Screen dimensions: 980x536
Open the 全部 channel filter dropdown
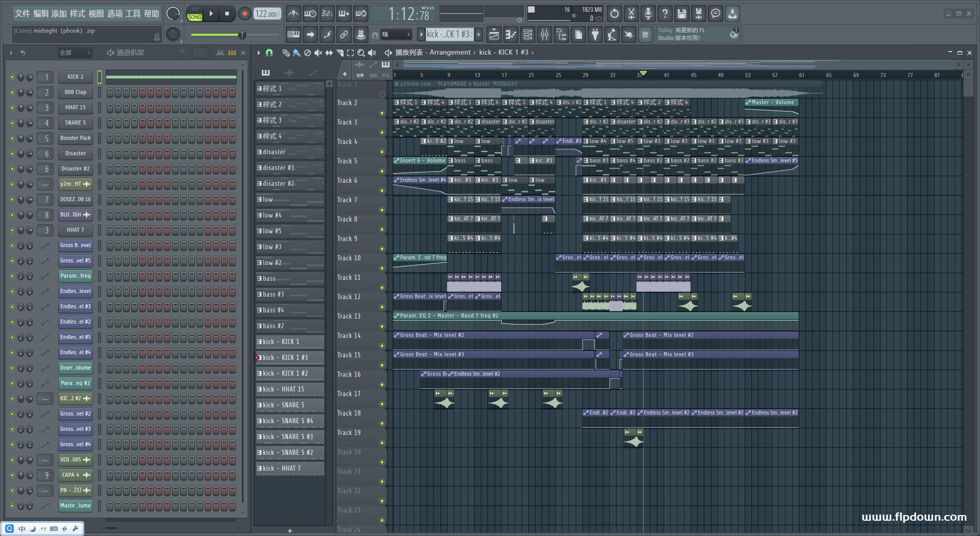[75, 53]
